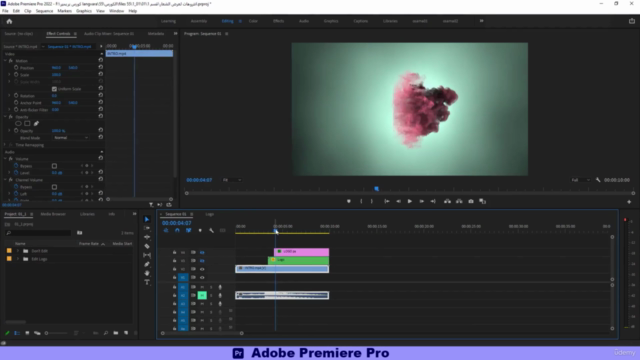
Task: Click the Logo sequence tab in timeline
Action: click(209, 214)
